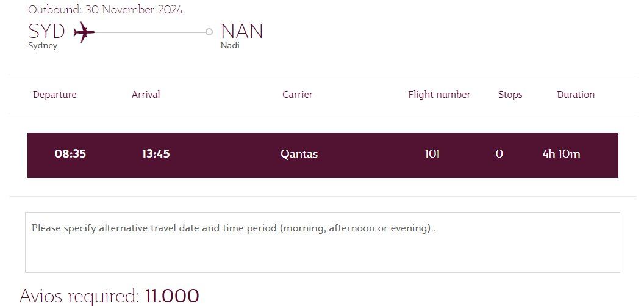Click the Departure column header
The width and height of the screenshot is (644, 306).
[x=55, y=95]
